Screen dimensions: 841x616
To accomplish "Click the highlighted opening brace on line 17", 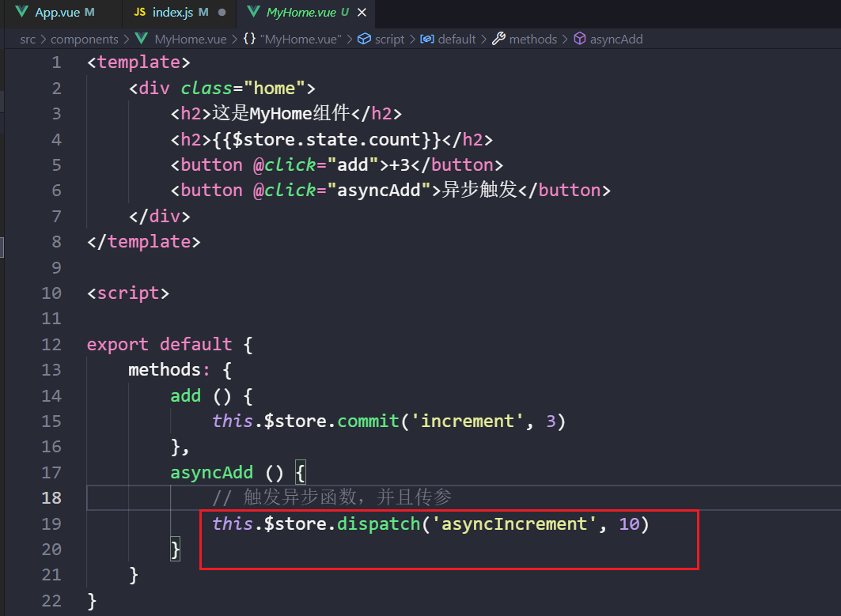I will 301,472.
